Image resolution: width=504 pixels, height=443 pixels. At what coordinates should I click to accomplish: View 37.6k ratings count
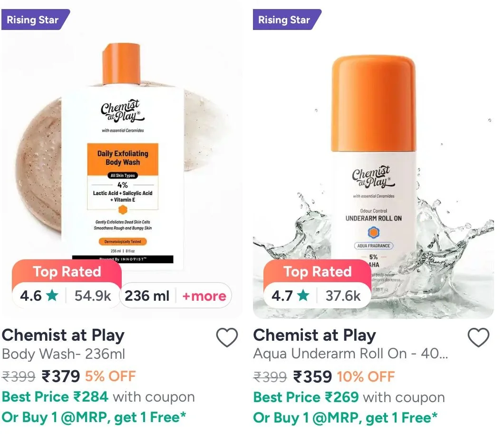[343, 296]
